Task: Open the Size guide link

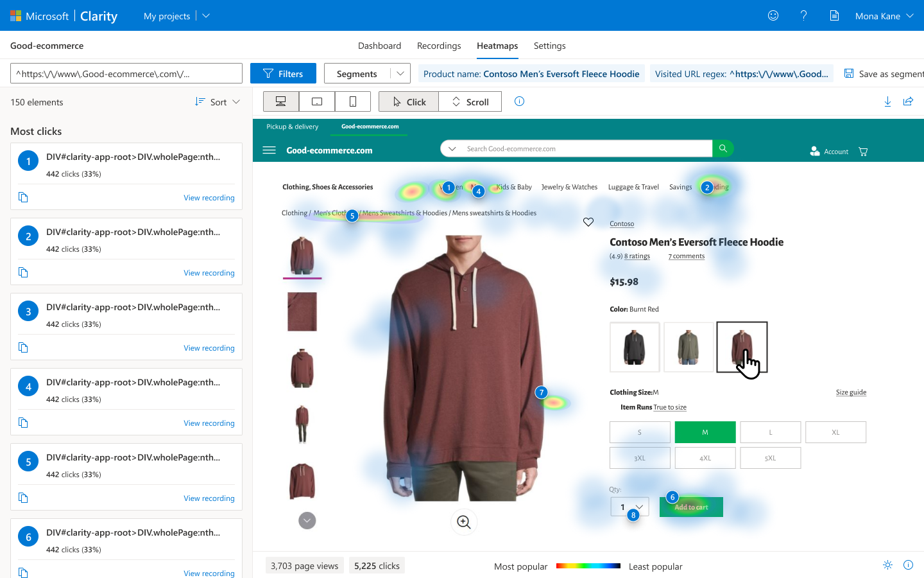Action: pyautogui.click(x=851, y=392)
